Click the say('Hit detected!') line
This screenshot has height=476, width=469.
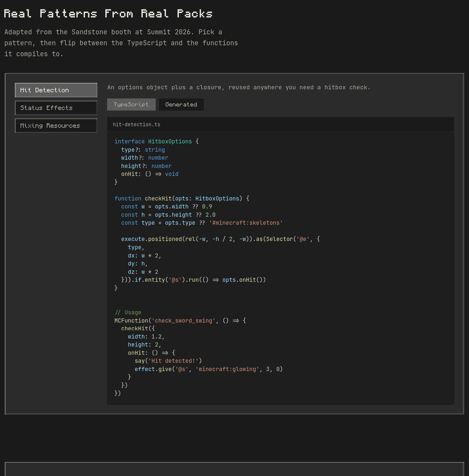click(168, 361)
